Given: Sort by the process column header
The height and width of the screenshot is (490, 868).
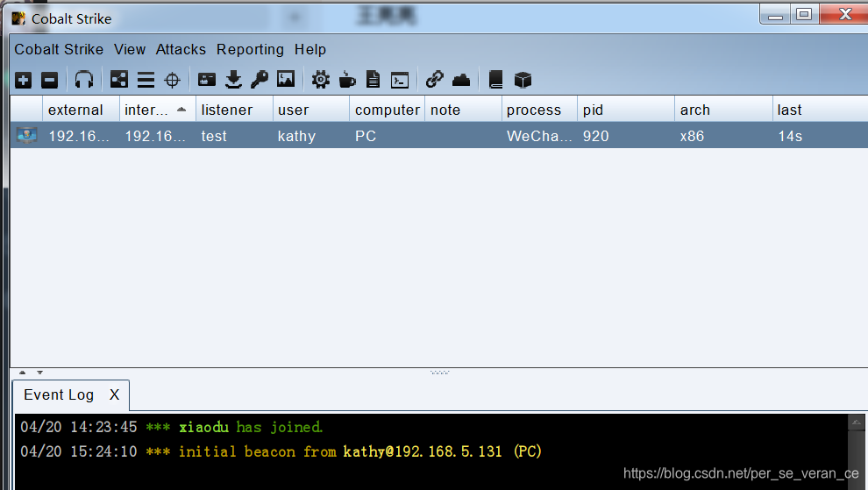Looking at the screenshot, I should [x=540, y=110].
